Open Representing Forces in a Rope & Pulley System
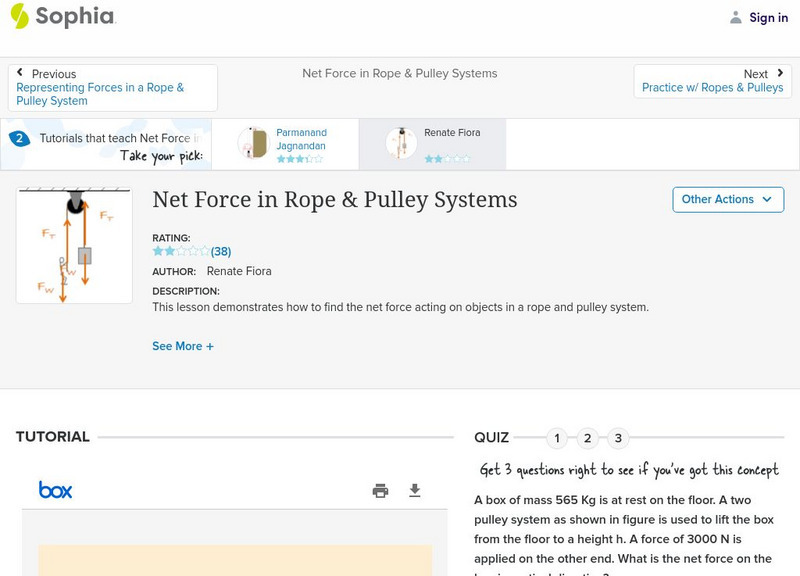Viewport: 800px width, 576px height. [x=100, y=94]
